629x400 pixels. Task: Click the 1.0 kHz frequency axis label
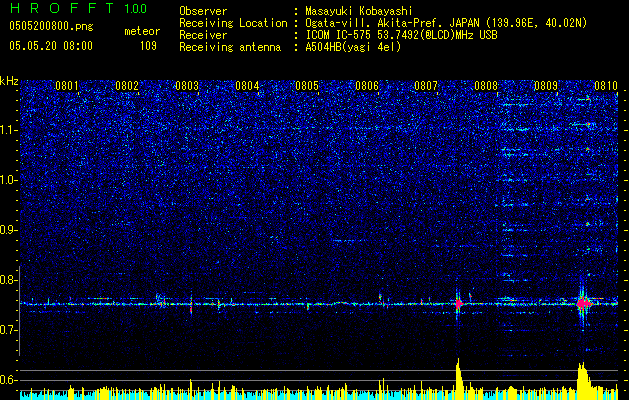coord(7,180)
